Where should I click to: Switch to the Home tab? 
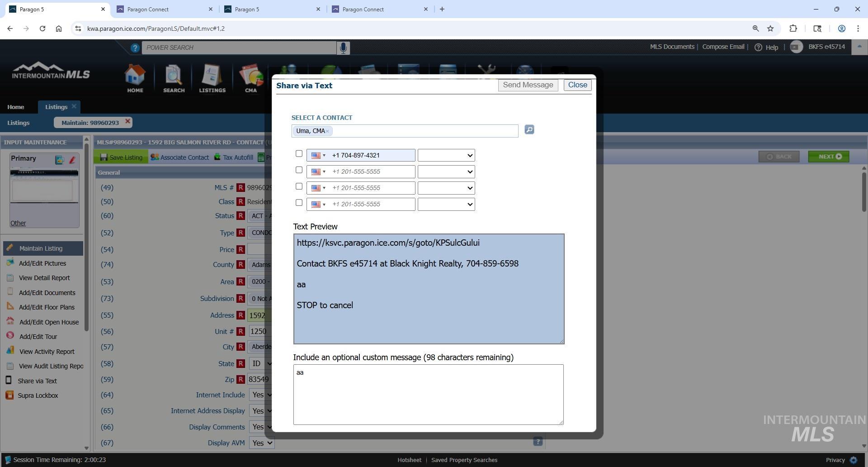pos(16,107)
